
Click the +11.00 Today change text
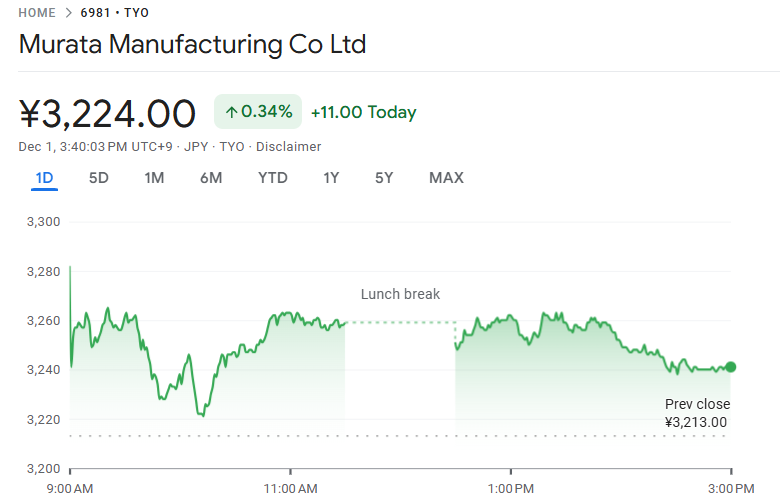pyautogui.click(x=363, y=112)
